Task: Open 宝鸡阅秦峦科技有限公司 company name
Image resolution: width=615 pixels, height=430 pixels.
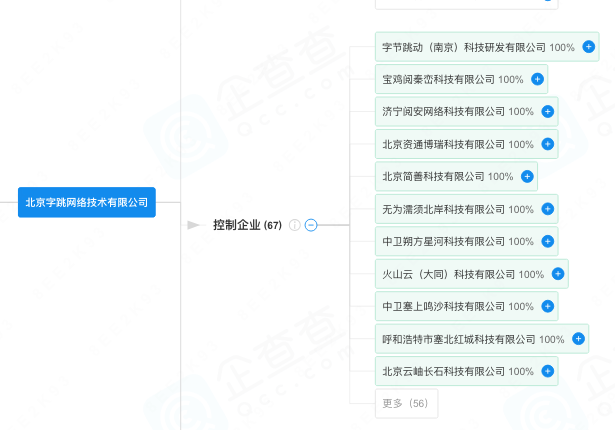Action: click(439, 80)
